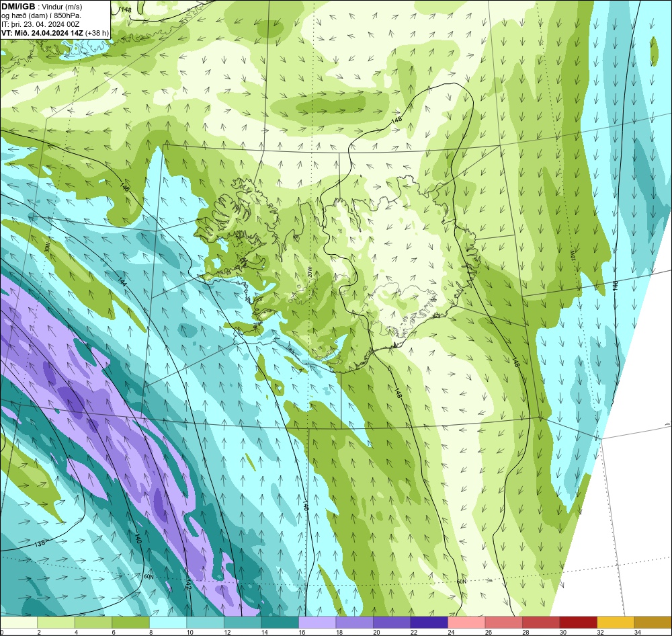Select the light yellow-green 2–4 m/s legend swatch
Screen dimensions: 672x636
(56, 622)
